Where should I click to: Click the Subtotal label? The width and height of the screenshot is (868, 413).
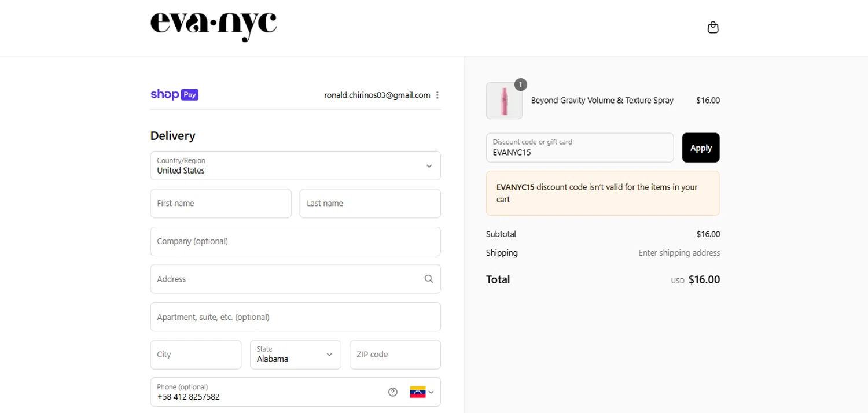[501, 234]
